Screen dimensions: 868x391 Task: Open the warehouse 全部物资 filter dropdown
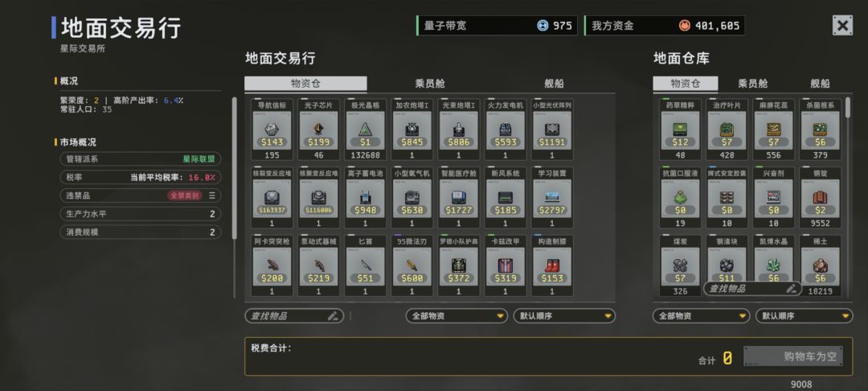point(702,316)
